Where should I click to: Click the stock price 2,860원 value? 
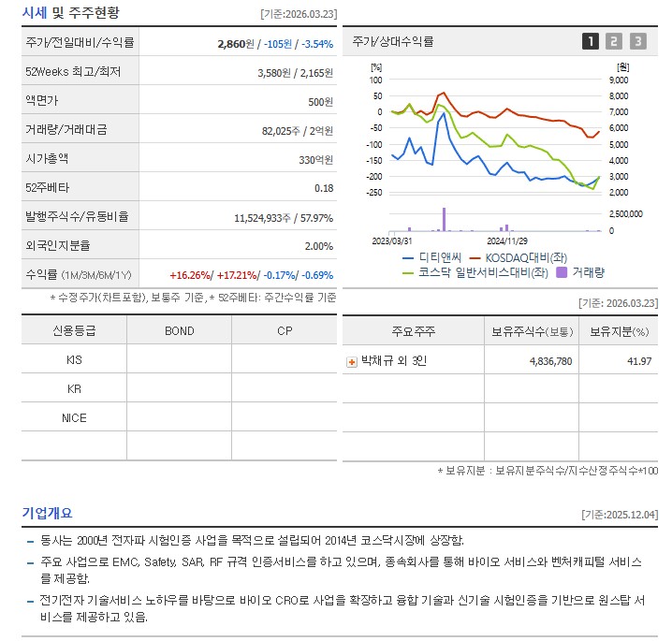tap(236, 44)
